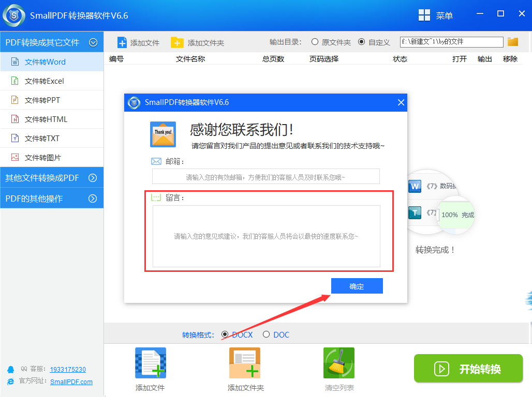Open the 文件转HTML menu item

pyautogui.click(x=52, y=119)
